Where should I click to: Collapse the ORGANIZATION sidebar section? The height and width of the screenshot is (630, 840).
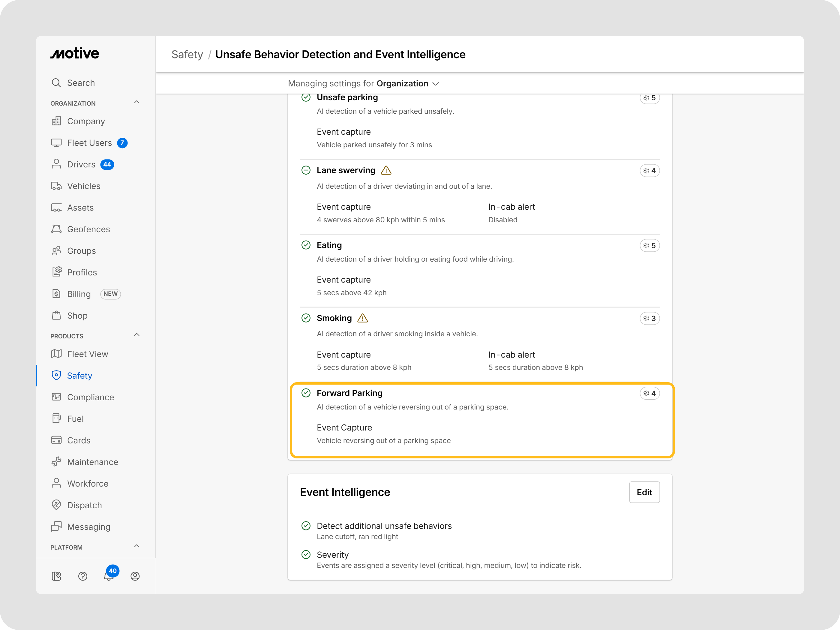137,102
